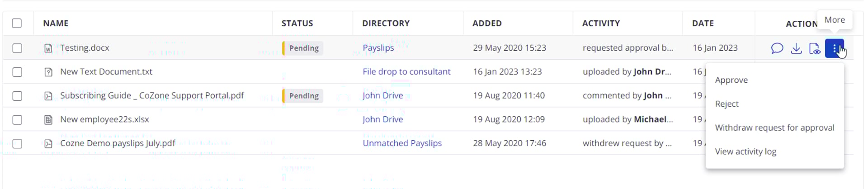This screenshot has width=868, height=189.
Task: Click the More three-dots button
Action: coord(834,48)
